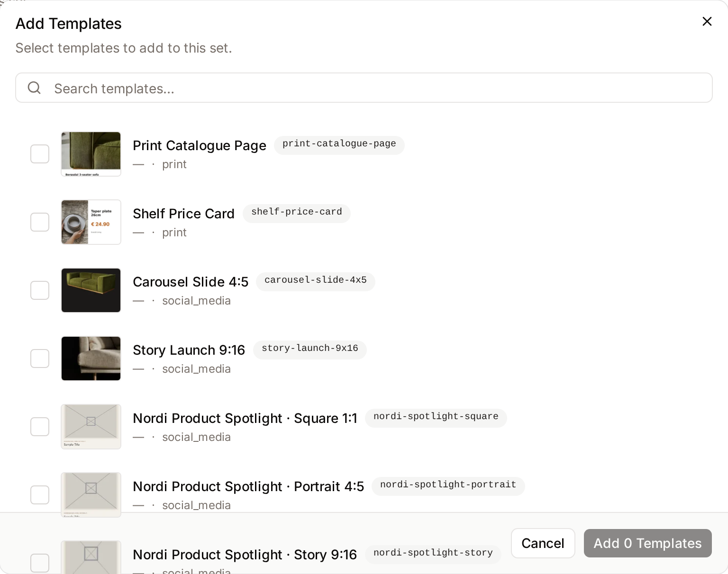
Task: Click Nordi Spotlight Square placeholder thumbnail
Action: tap(91, 427)
